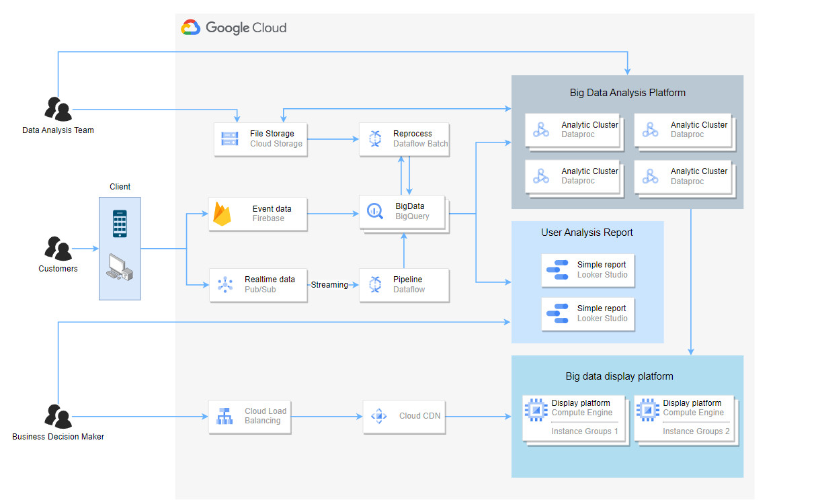The width and height of the screenshot is (816, 504).
Task: Select the "Big data display platform" heading
Action: pos(619,376)
